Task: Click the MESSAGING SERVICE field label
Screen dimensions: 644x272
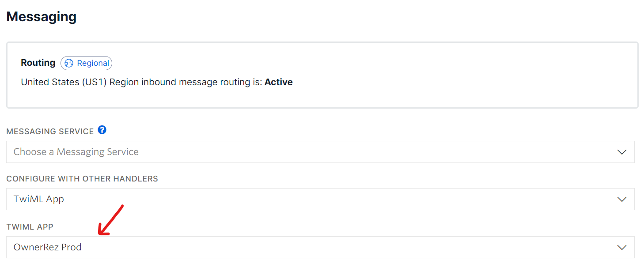Action: [x=50, y=132]
